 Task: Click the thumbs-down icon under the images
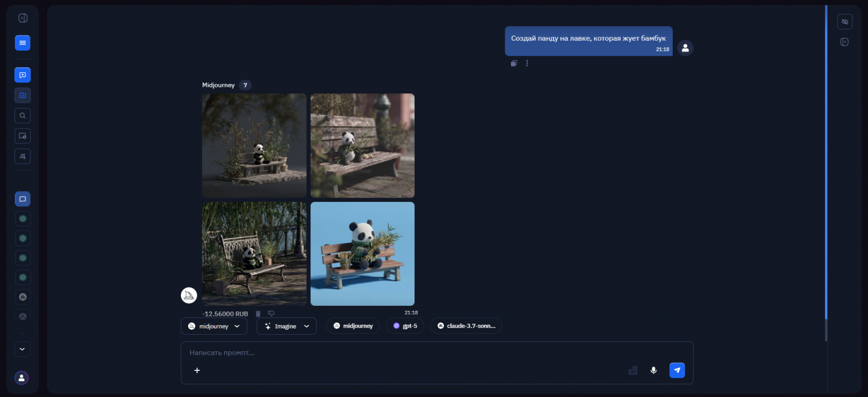tap(271, 314)
